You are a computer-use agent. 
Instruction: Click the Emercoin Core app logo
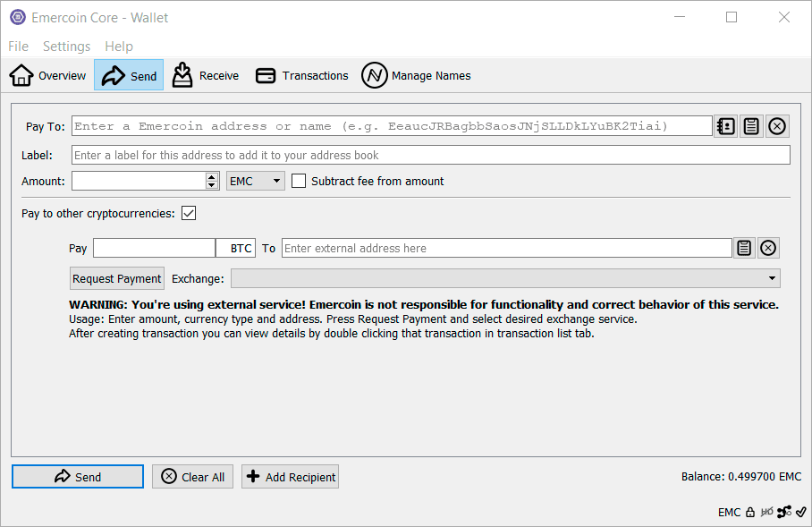[18, 17]
